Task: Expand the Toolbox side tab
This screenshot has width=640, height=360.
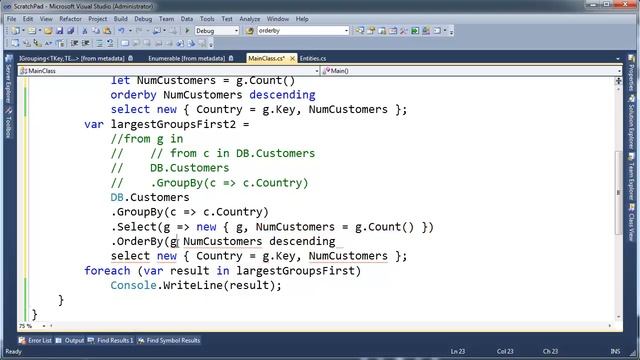Action: pos(9,123)
